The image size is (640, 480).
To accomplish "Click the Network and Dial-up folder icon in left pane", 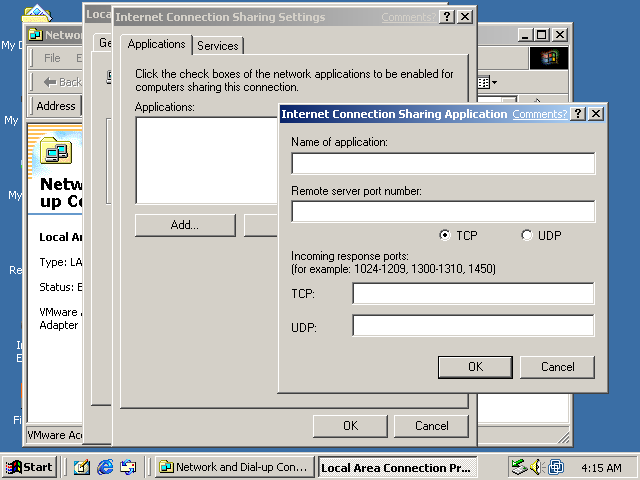I will click(55, 153).
